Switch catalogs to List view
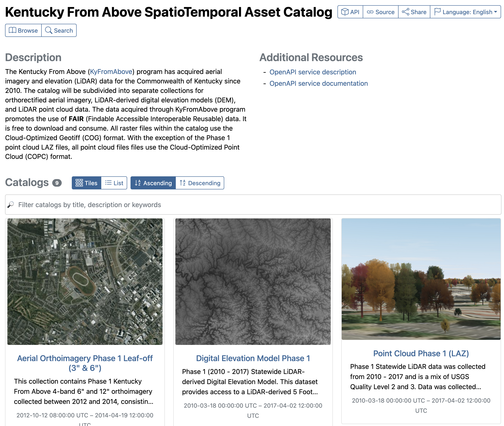This screenshot has height=426, width=504. click(114, 183)
